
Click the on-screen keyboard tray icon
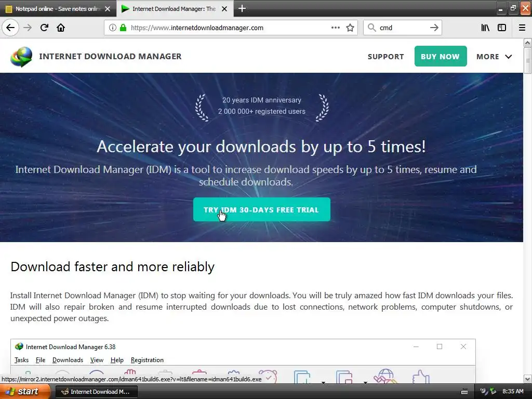(464, 392)
